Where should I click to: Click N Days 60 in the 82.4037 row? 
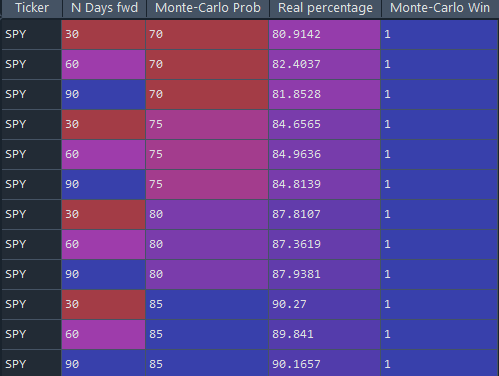(103, 64)
